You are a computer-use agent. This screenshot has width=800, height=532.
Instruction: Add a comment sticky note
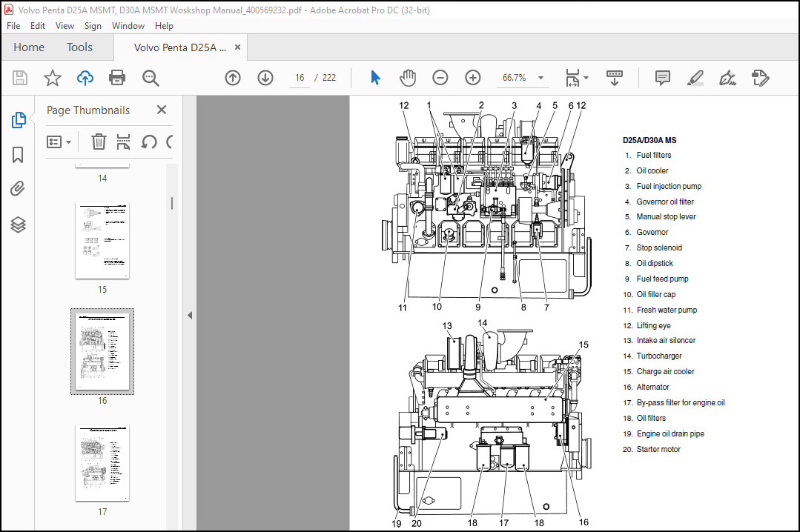tap(662, 78)
